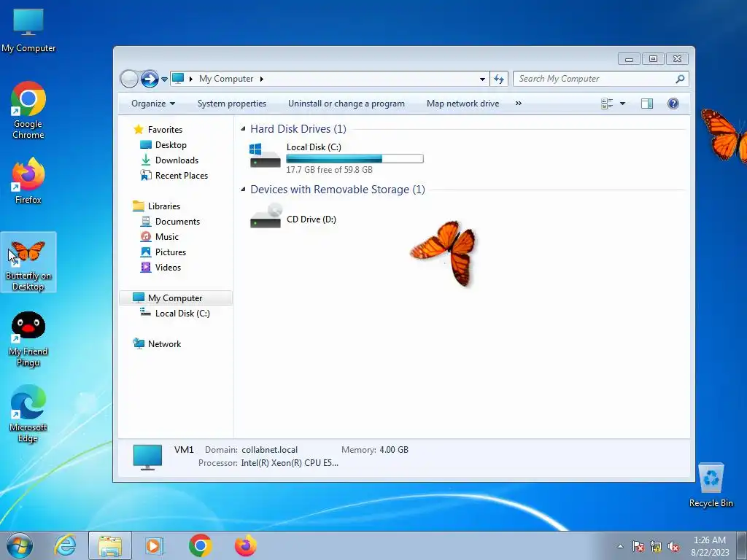Launch Chrome from the taskbar
This screenshot has height=560, width=747.
tap(200, 545)
